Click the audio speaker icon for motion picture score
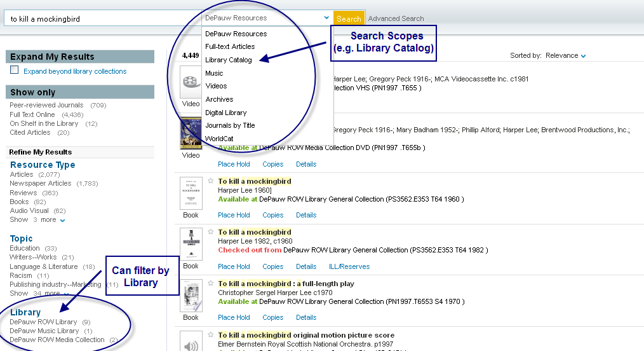644x351 pixels. coord(191,341)
